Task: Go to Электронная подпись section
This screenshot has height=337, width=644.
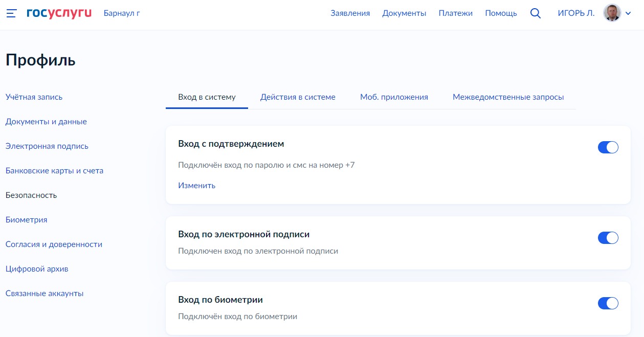Action: (47, 146)
